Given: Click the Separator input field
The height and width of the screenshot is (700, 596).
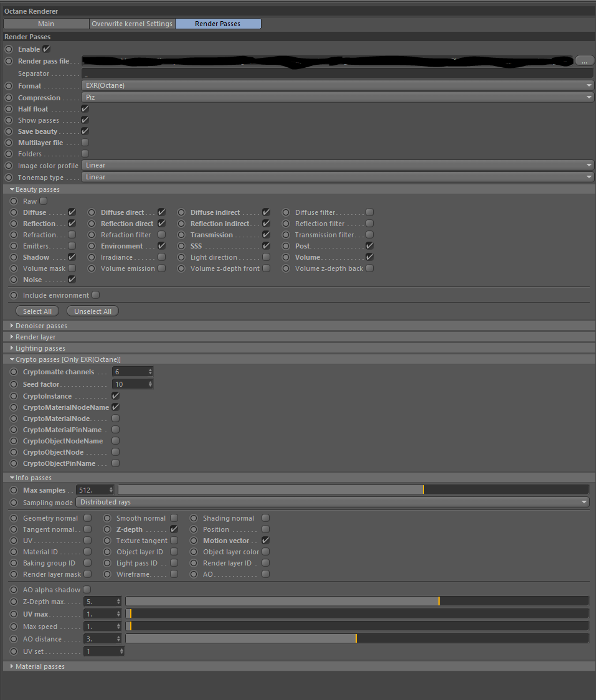Looking at the screenshot, I should [x=338, y=73].
